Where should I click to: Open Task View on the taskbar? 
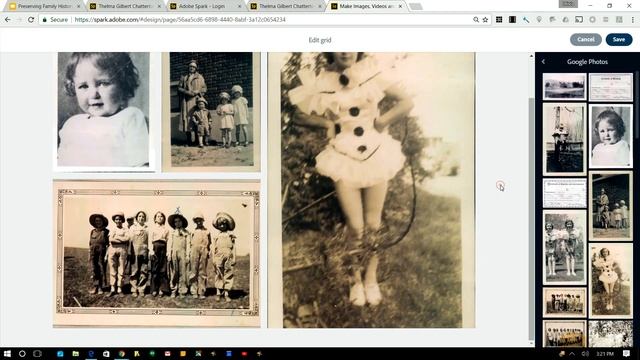pos(38,353)
